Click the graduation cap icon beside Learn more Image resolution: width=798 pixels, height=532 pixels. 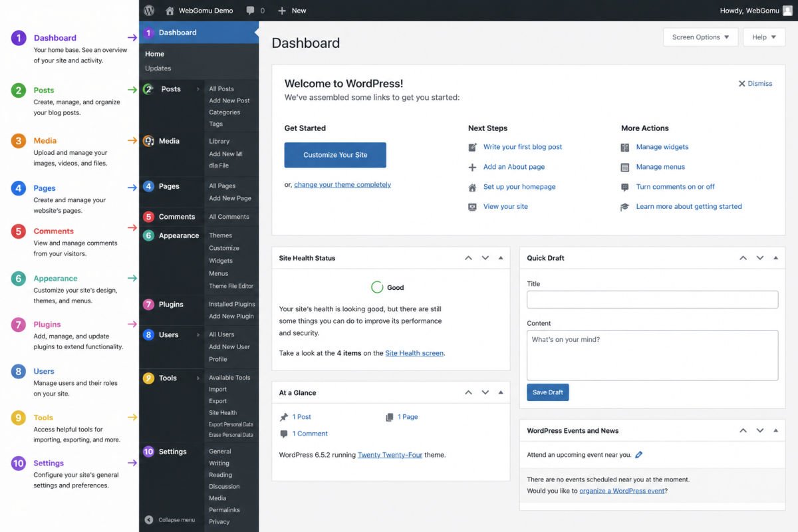point(624,207)
